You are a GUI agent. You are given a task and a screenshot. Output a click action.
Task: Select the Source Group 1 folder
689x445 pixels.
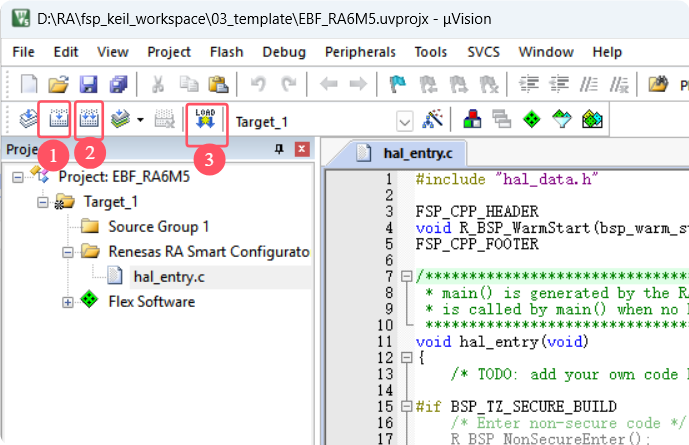tap(158, 227)
